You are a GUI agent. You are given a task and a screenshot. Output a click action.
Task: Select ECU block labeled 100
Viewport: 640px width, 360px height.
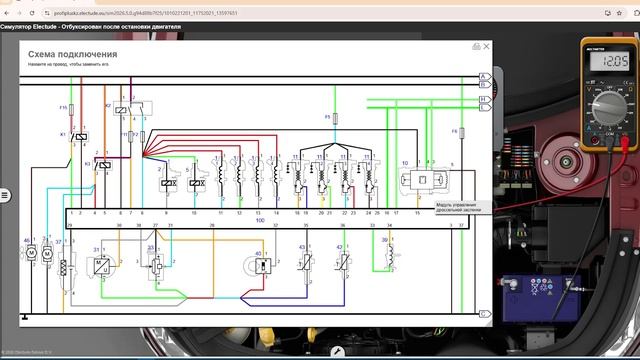click(267, 219)
